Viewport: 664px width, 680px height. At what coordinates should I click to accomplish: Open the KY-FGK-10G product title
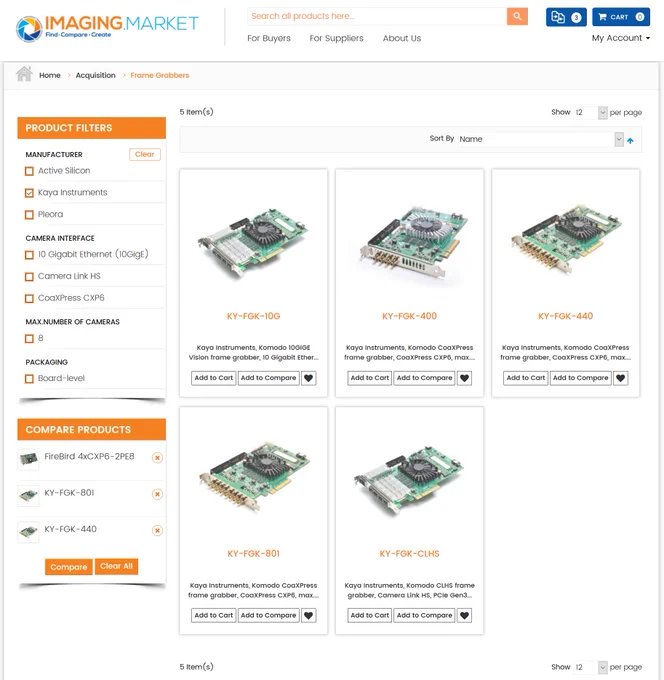(x=253, y=316)
